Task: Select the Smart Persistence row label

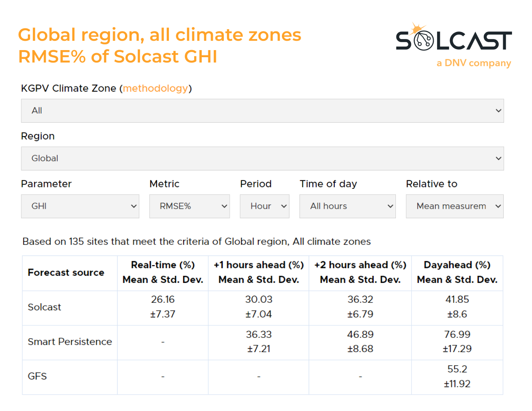Action: [70, 342]
